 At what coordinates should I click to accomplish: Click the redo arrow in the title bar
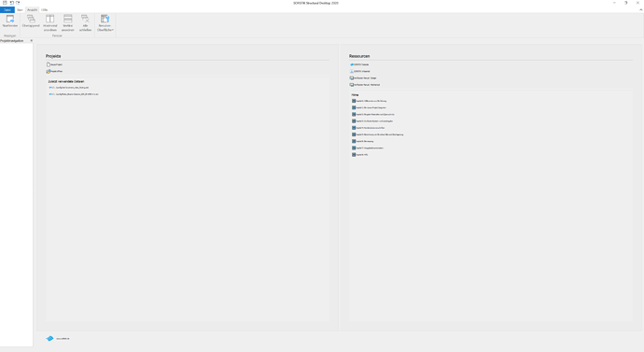[x=18, y=3]
